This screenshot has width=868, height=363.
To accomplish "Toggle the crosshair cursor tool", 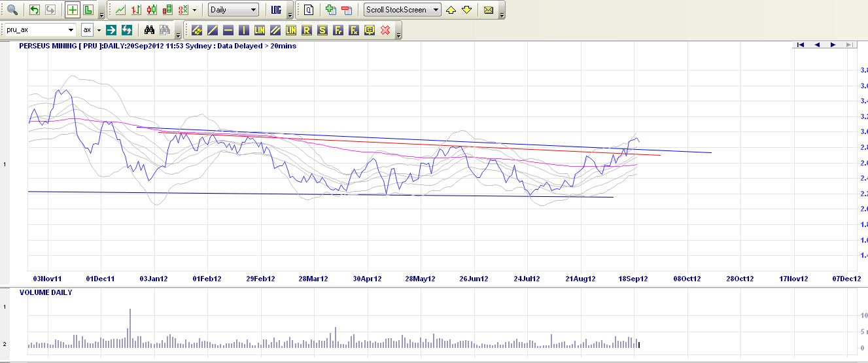I will pos(73,10).
